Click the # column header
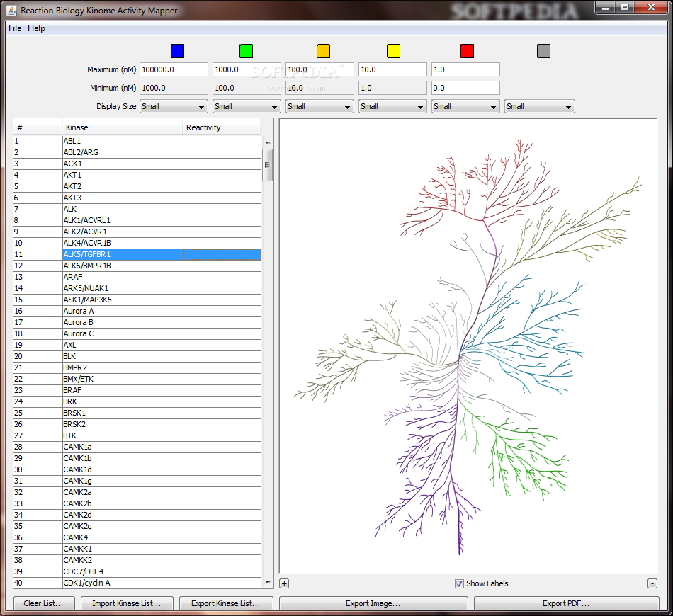The width and height of the screenshot is (673, 616). pos(38,127)
